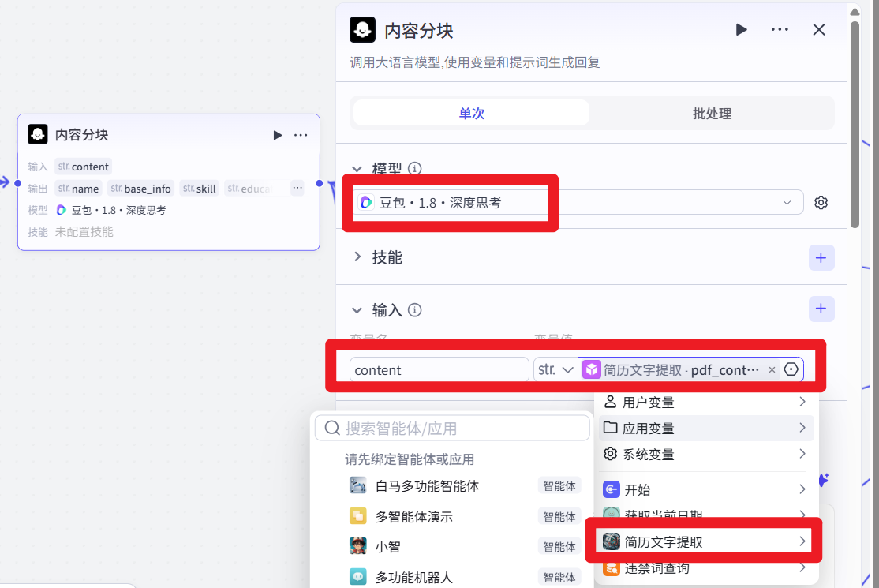Expand the 技能 section
The image size is (879, 588).
click(357, 257)
